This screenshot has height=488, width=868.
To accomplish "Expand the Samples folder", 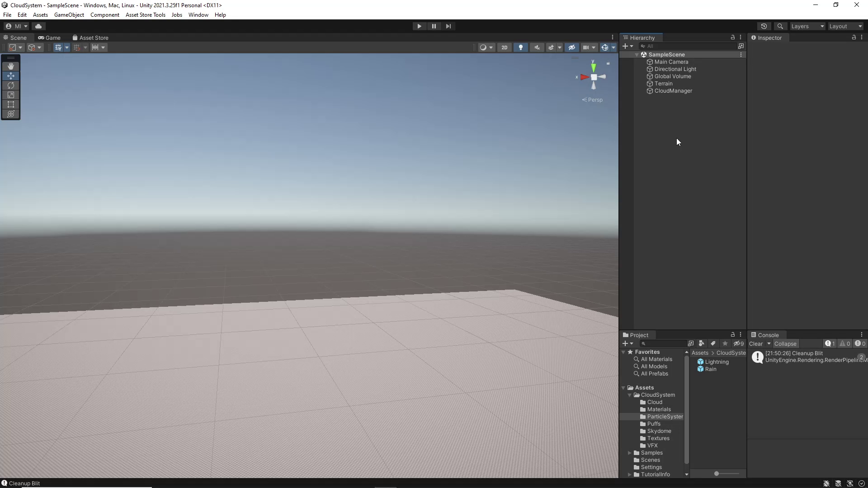I will click(x=629, y=453).
